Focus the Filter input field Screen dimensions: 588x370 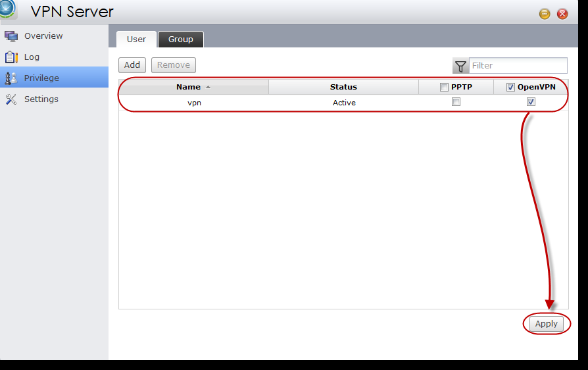tap(518, 66)
